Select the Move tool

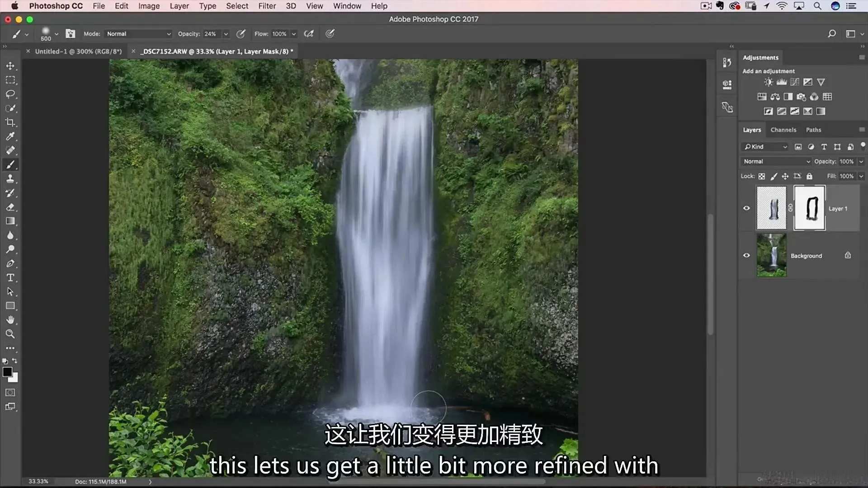click(x=10, y=66)
